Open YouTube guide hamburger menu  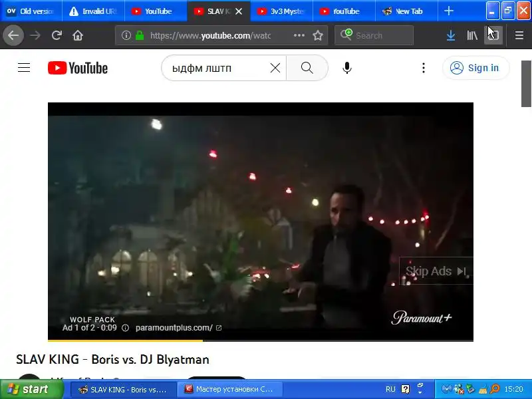(x=24, y=68)
